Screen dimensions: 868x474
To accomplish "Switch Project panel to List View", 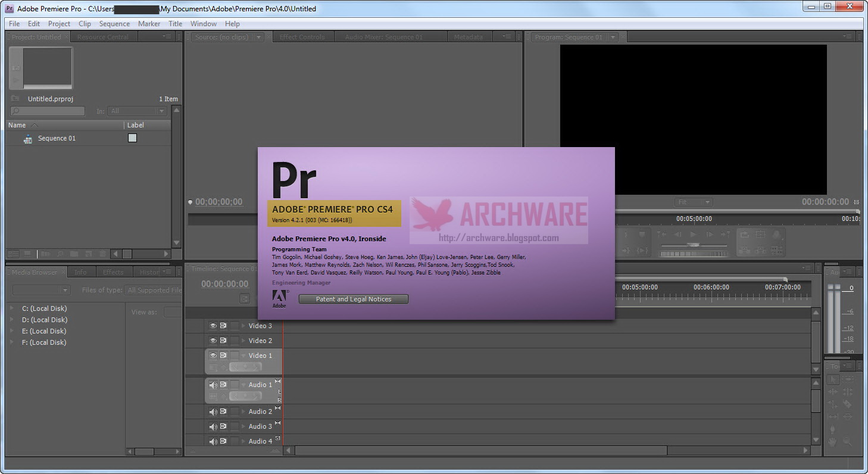I will (x=13, y=254).
